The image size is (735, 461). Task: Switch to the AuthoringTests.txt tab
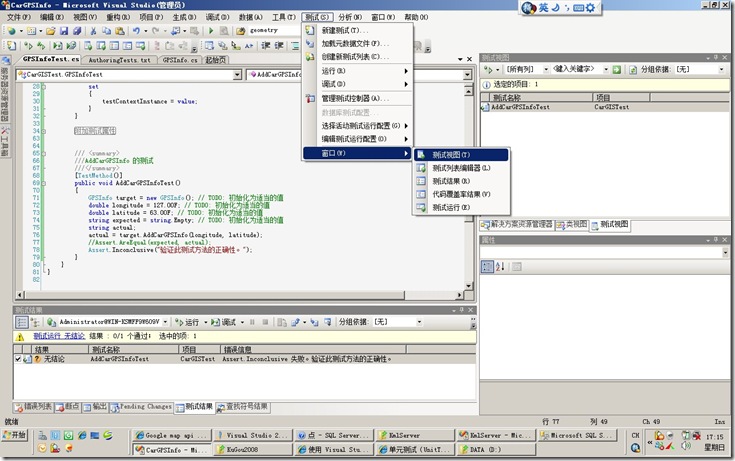[117, 60]
